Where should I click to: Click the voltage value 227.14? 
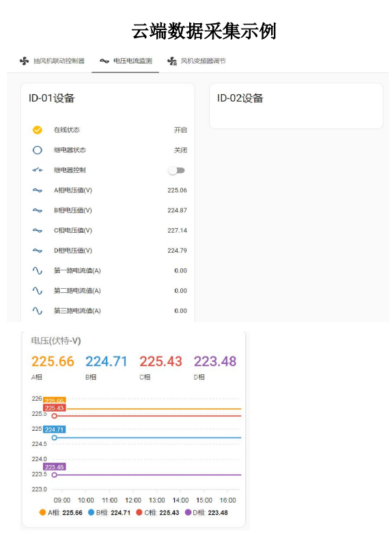[177, 230]
